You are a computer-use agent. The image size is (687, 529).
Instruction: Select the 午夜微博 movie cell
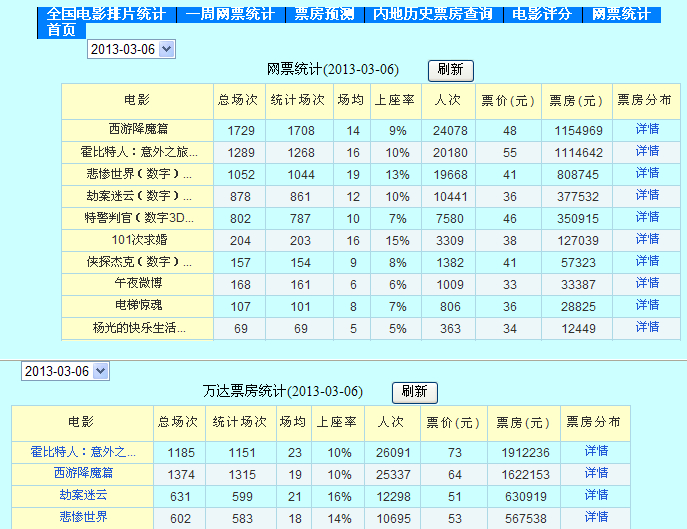pyautogui.click(x=138, y=283)
